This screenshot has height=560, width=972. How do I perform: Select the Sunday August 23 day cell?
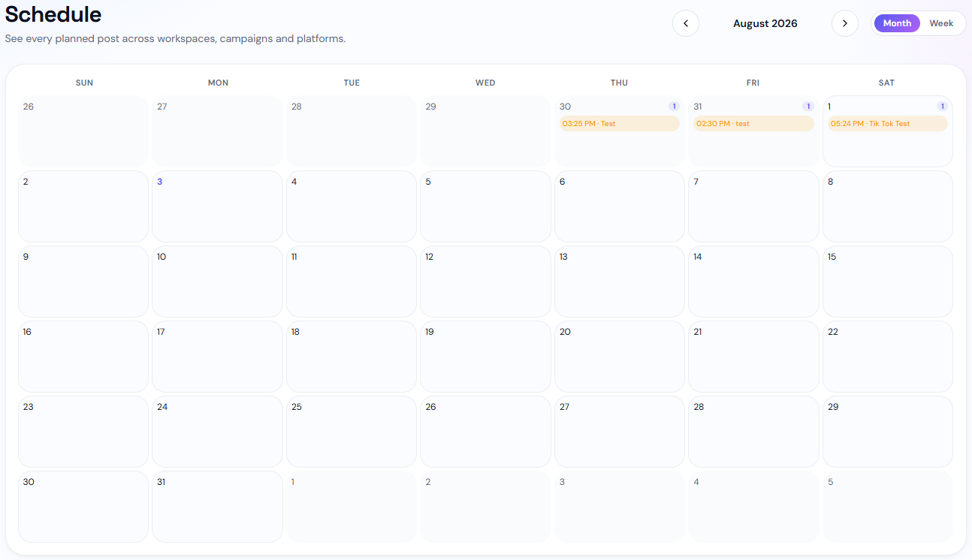pos(83,432)
